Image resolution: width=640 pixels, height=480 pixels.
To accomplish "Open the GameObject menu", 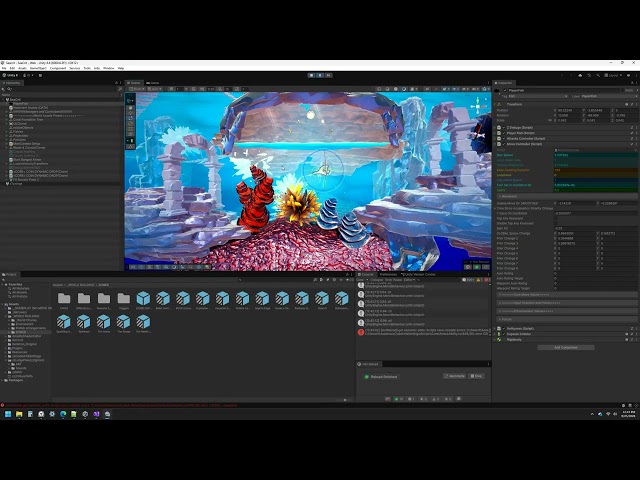I will [x=38, y=68].
